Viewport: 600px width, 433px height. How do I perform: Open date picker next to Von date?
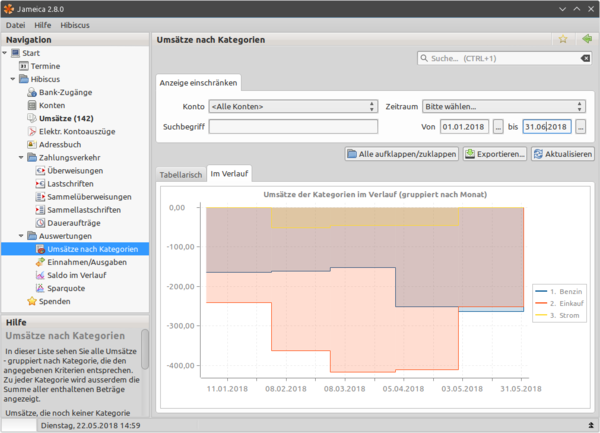point(496,127)
